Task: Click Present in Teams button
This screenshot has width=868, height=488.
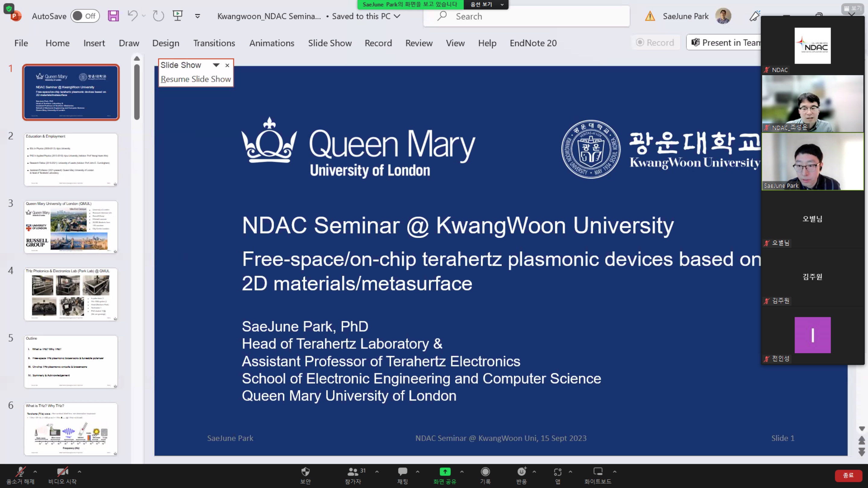Action: tap(724, 42)
